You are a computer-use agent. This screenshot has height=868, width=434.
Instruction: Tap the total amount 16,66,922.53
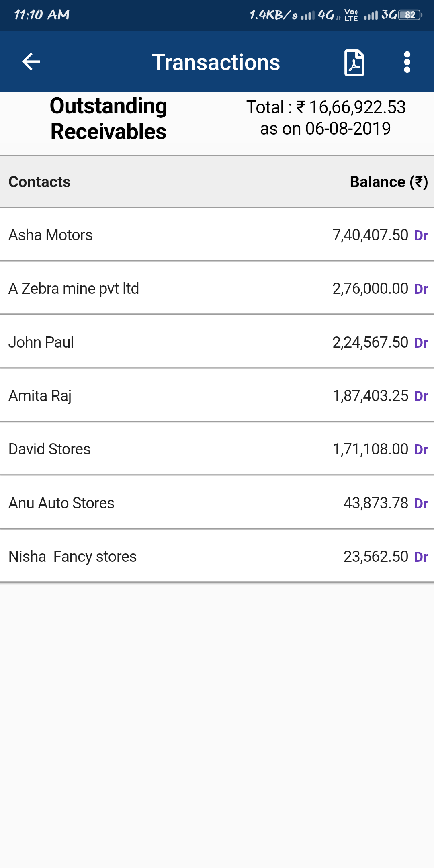click(x=357, y=107)
